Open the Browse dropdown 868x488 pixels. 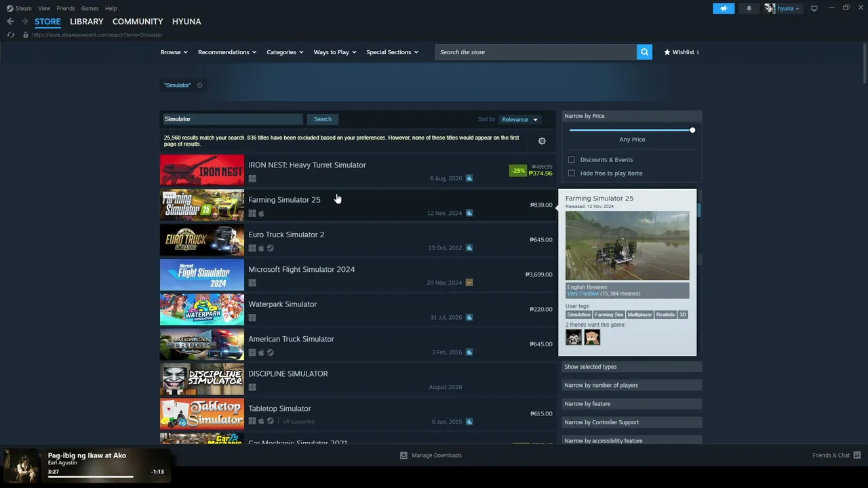(x=174, y=52)
